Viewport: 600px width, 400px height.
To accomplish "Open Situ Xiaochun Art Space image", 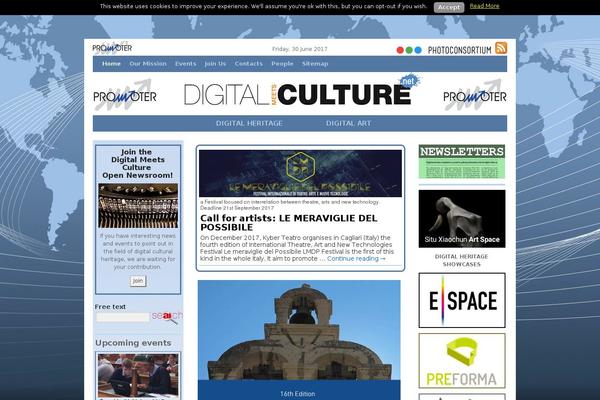I will point(462,219).
